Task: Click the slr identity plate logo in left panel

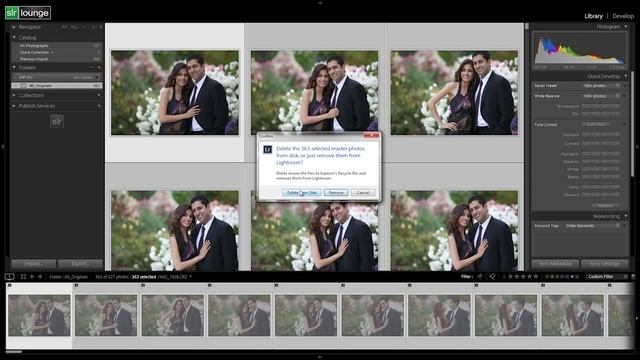Action: [57, 121]
